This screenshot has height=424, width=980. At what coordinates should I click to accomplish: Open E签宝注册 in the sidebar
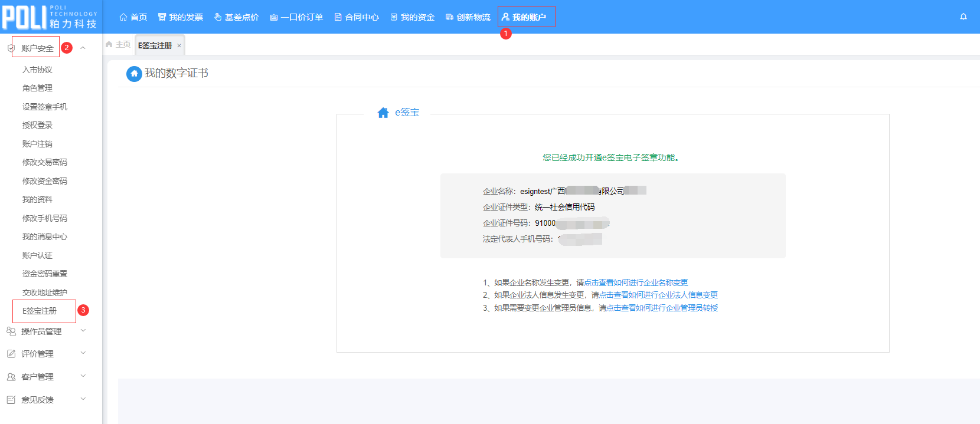pyautogui.click(x=40, y=311)
